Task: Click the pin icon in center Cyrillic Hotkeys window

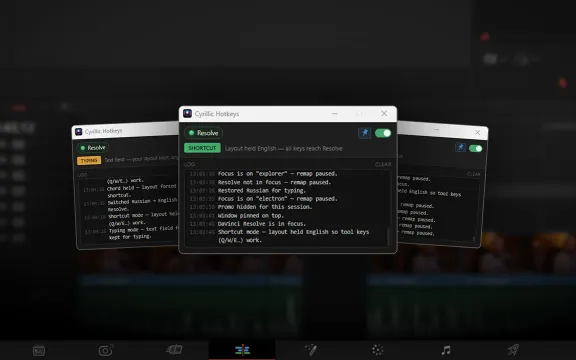Action: [365, 133]
